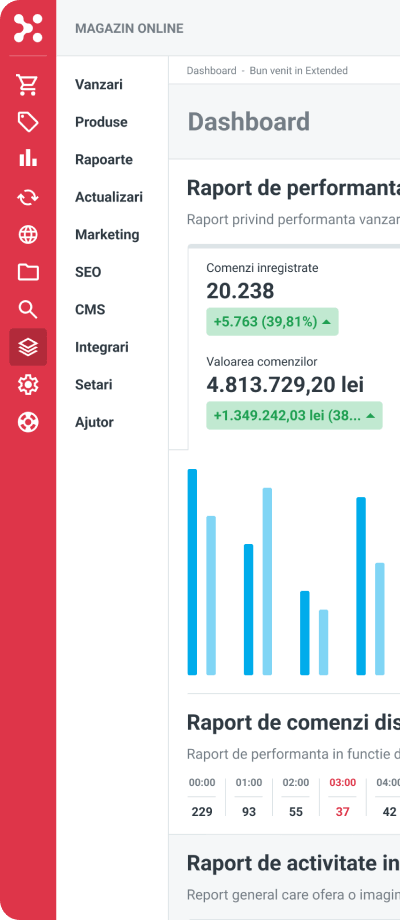This screenshot has height=920, width=400.
Task: Click the 93 orders count
Action: point(249,811)
